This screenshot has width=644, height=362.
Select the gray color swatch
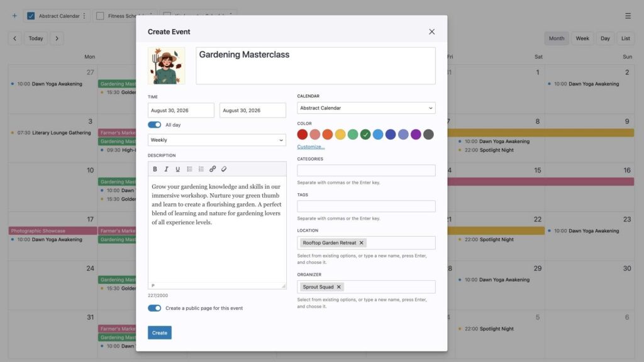pyautogui.click(x=428, y=134)
